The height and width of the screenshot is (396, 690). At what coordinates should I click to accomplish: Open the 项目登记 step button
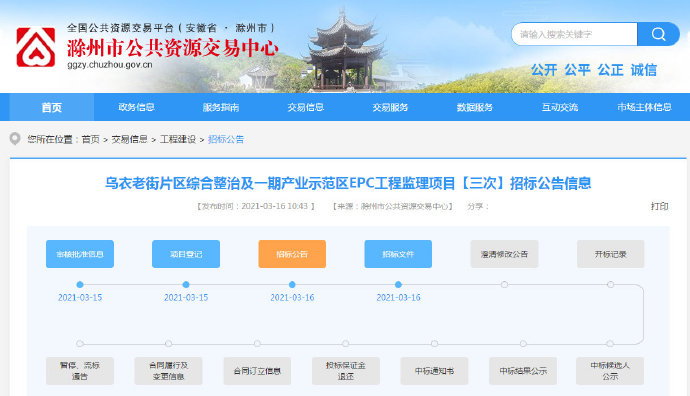pyautogui.click(x=186, y=254)
